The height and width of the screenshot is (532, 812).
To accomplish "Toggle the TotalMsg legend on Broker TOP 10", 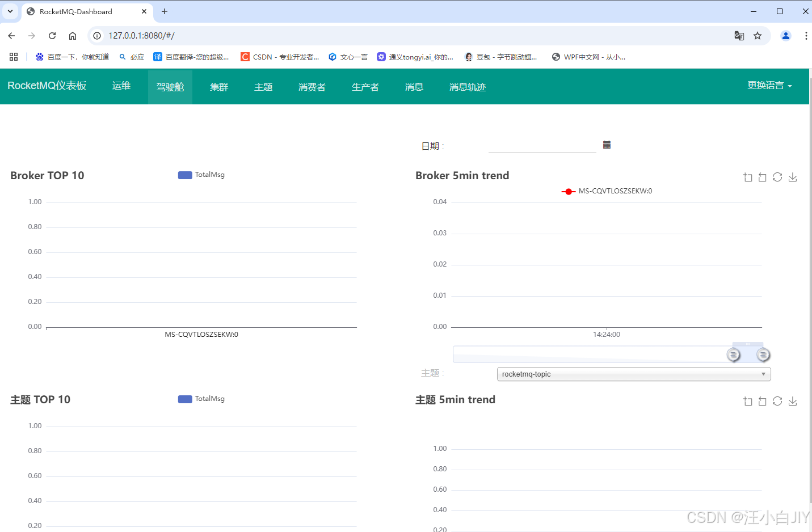I will click(x=201, y=175).
